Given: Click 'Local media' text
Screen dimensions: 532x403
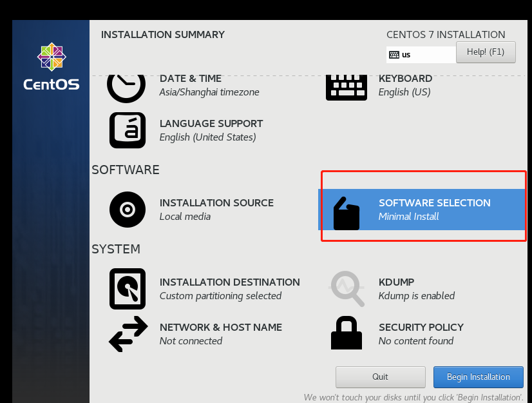Looking at the screenshot, I should pyautogui.click(x=185, y=217).
